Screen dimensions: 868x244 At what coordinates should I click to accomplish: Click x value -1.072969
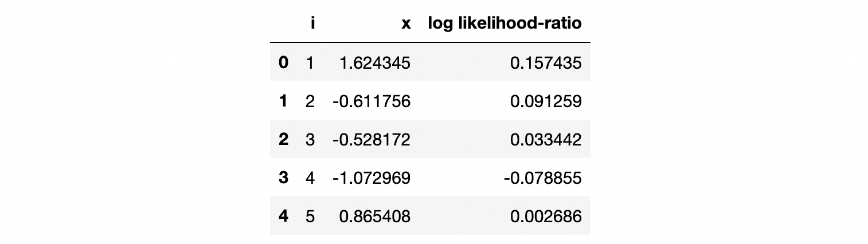coord(372,178)
